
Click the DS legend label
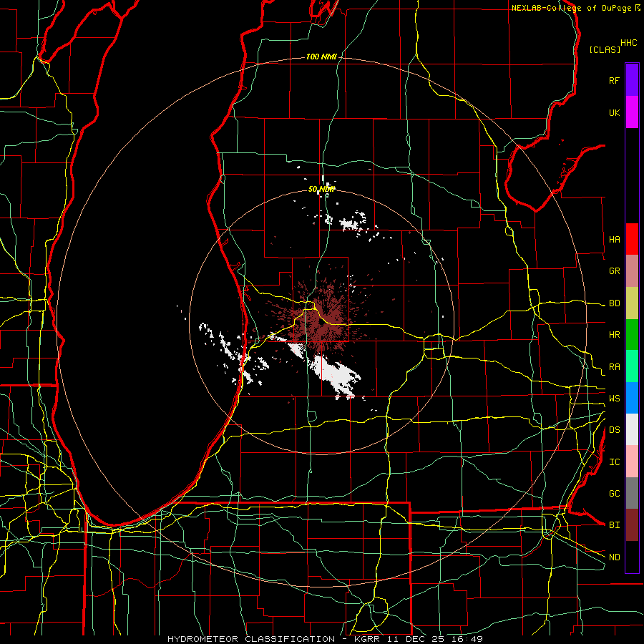coord(614,430)
